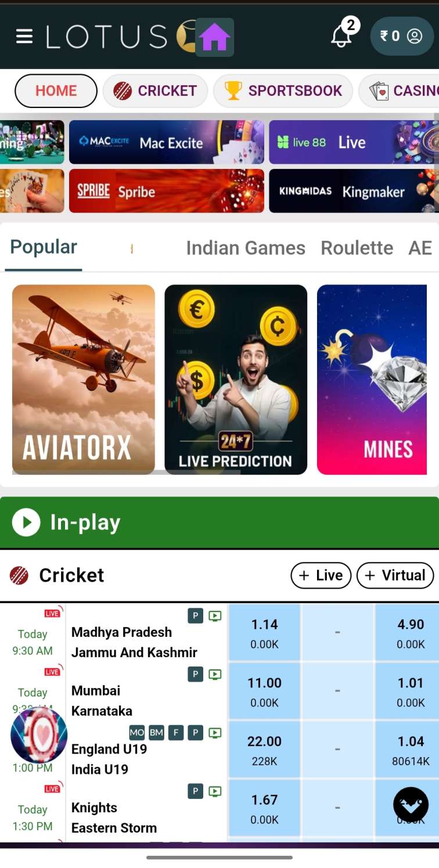Toggle the + Virtual filter

(x=395, y=575)
